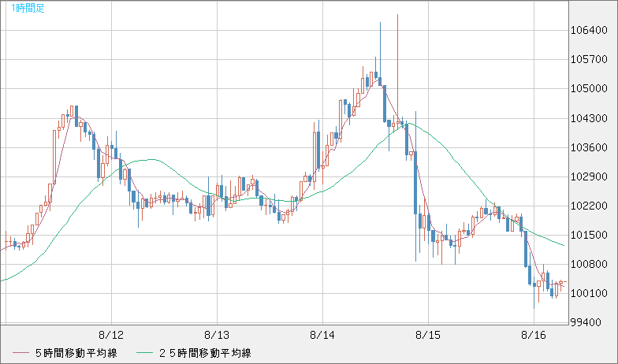Click the green line swatch for 25時間移動平均線
Screen dimensions: 618x364
tap(144, 353)
